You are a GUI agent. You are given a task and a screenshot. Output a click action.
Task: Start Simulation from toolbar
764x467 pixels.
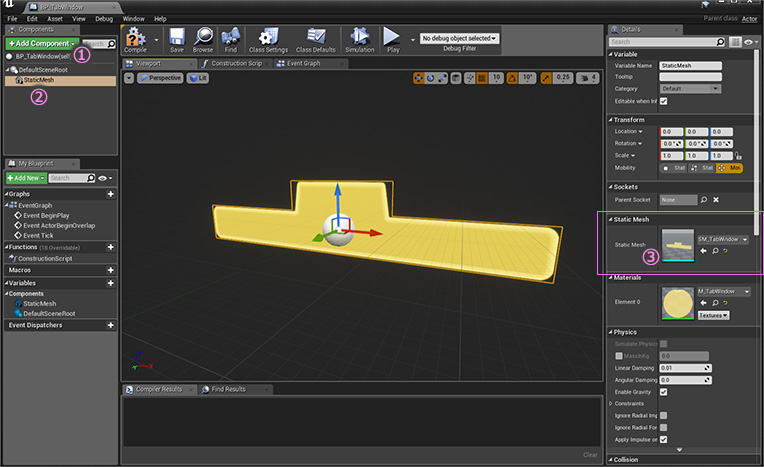coord(360,39)
